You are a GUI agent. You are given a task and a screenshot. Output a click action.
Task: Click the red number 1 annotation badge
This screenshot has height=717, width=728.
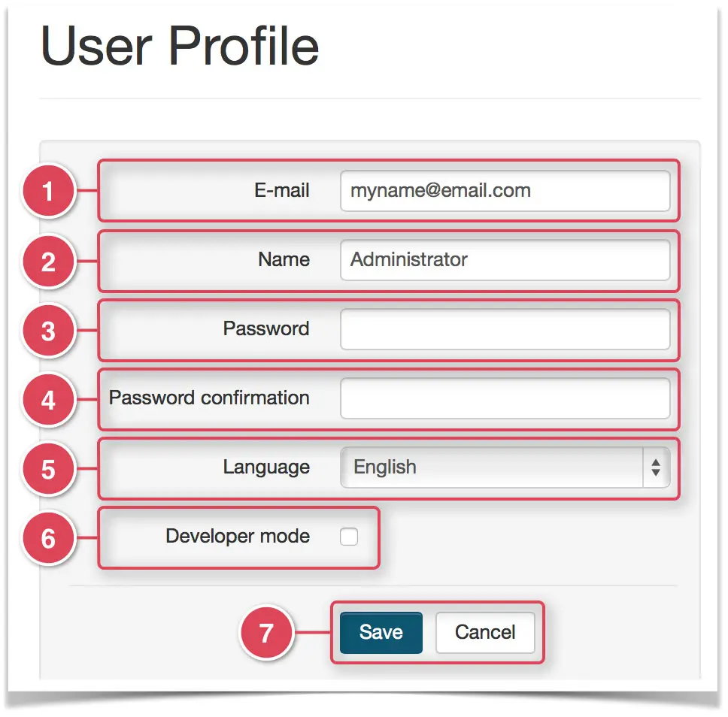click(x=48, y=191)
